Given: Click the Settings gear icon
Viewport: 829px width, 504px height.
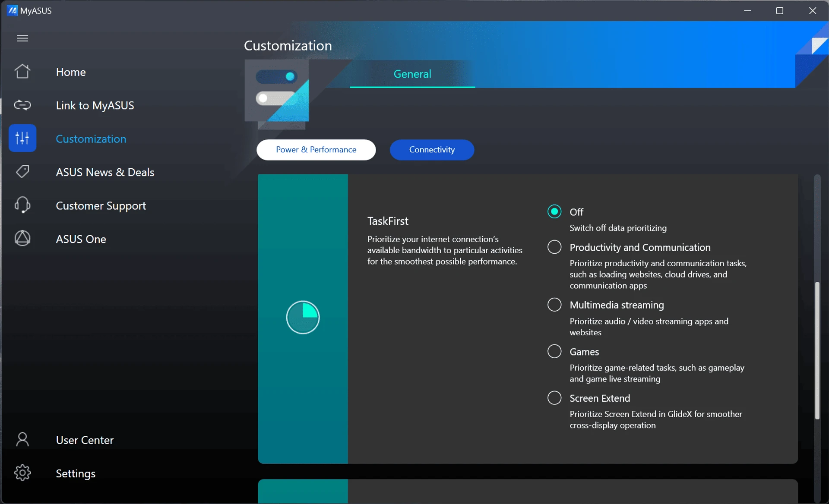Looking at the screenshot, I should pyautogui.click(x=22, y=473).
